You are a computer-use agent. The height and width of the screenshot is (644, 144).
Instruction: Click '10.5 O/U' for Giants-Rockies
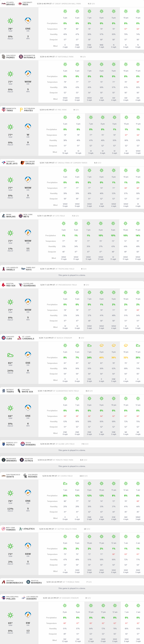click(83, 476)
